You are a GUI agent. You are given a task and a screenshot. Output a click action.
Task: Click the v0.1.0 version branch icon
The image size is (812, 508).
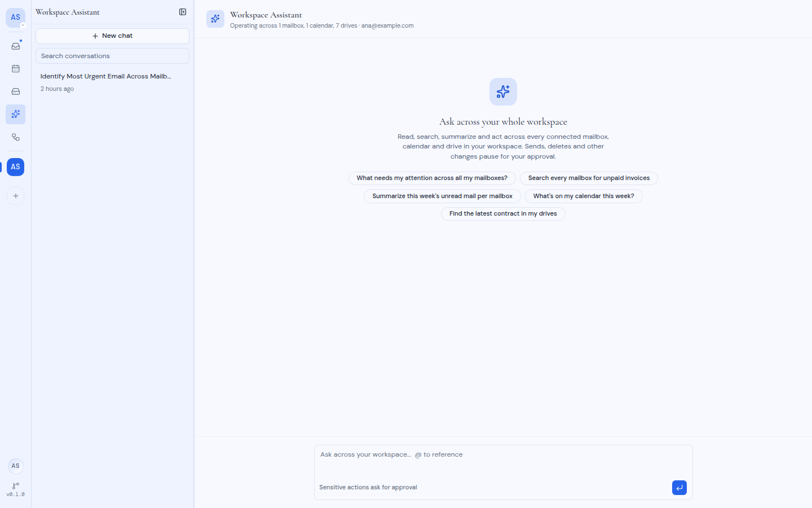pos(16,489)
